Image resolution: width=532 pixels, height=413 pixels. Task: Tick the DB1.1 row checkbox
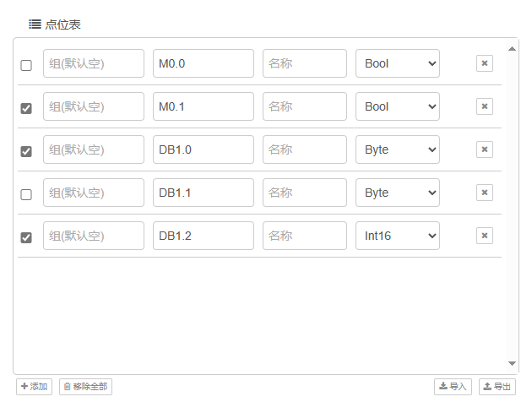[26, 194]
